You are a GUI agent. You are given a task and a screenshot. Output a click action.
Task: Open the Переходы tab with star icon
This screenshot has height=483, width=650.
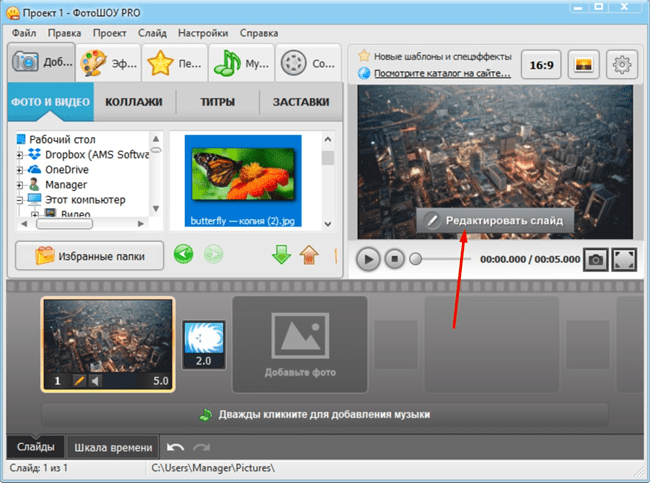pyautogui.click(x=175, y=63)
